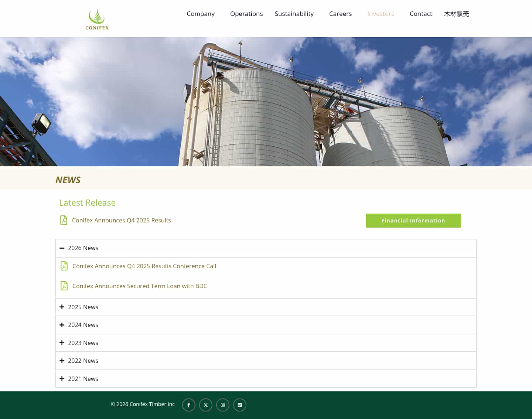Click the Financial Information button
The image size is (532, 419).
pyautogui.click(x=413, y=221)
